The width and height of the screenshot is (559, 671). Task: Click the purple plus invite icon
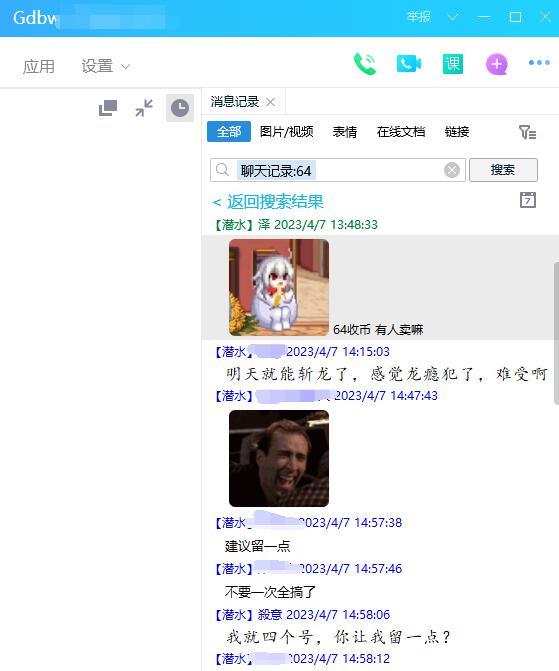click(497, 64)
